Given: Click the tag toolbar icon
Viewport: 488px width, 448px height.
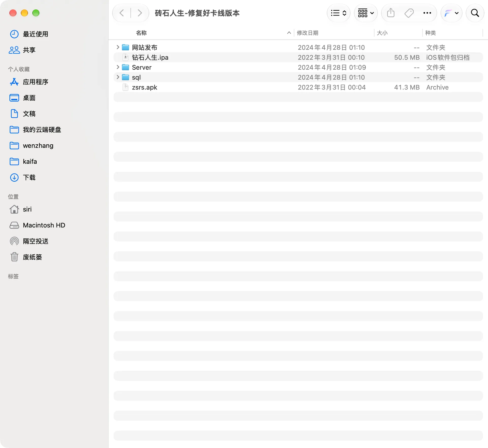Looking at the screenshot, I should [x=409, y=13].
